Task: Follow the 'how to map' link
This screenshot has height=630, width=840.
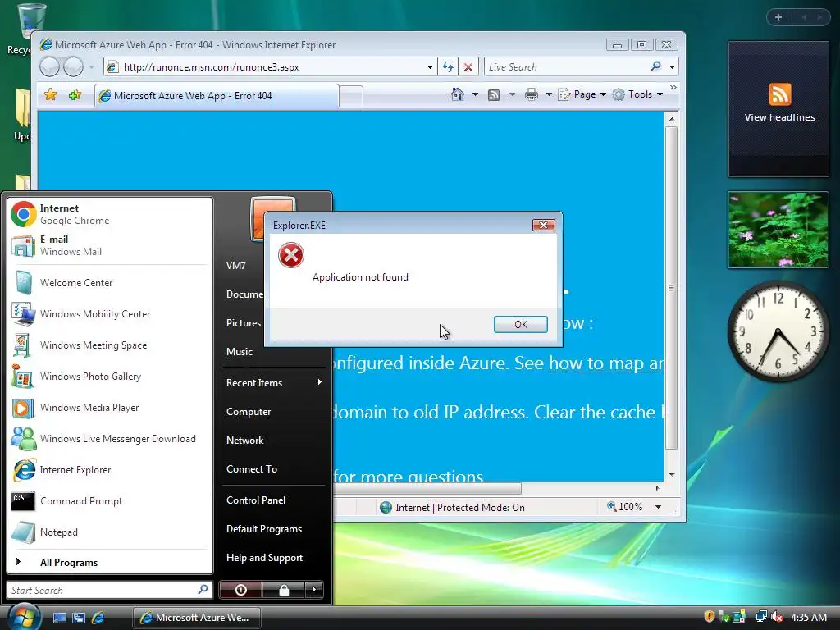Action: (606, 363)
